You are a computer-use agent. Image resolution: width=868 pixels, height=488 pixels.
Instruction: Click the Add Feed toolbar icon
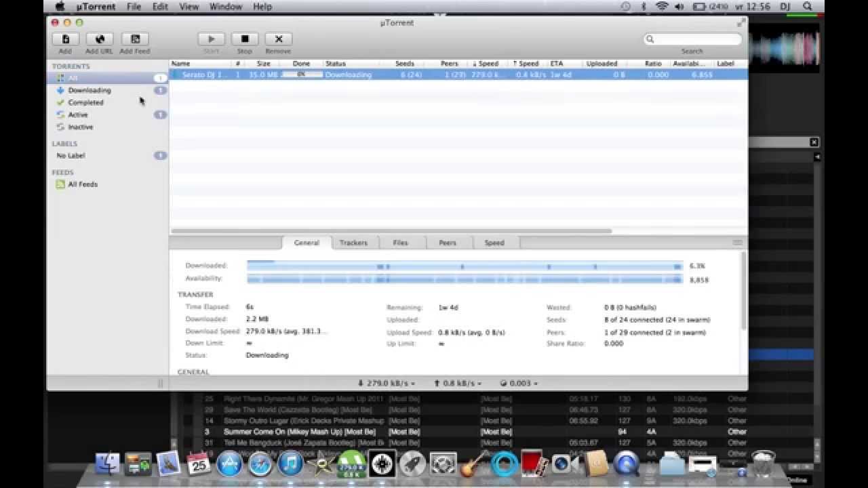[135, 39]
